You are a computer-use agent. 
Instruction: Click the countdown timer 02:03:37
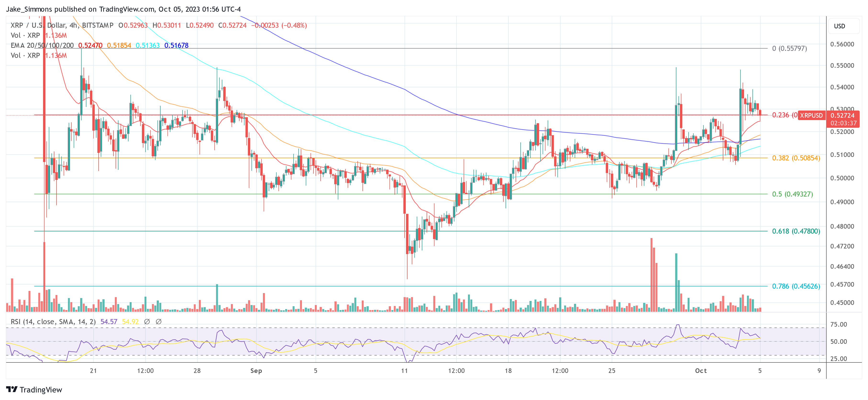(843, 123)
